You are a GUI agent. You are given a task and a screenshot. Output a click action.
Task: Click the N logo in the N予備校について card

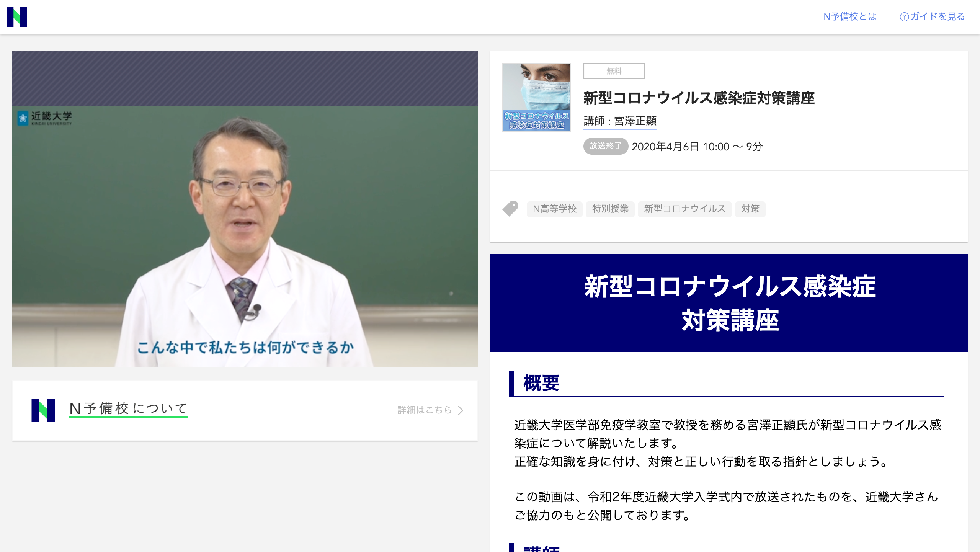click(43, 410)
